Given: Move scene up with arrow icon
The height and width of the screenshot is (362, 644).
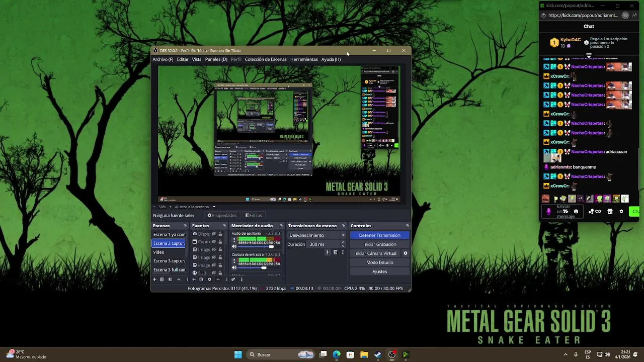Looking at the screenshot, I should pos(179,280).
